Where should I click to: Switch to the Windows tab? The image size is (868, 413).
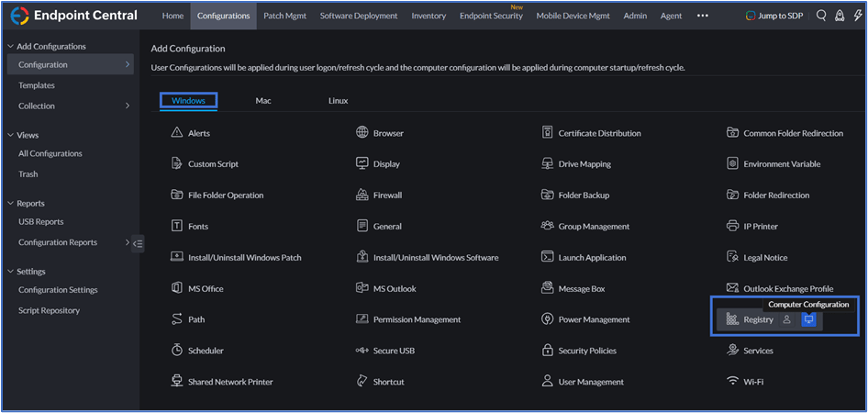click(x=188, y=101)
